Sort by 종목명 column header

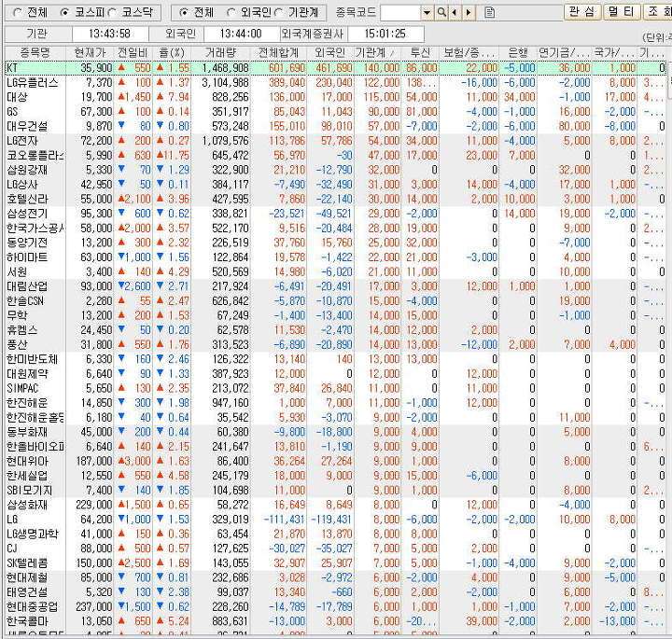click(x=35, y=52)
